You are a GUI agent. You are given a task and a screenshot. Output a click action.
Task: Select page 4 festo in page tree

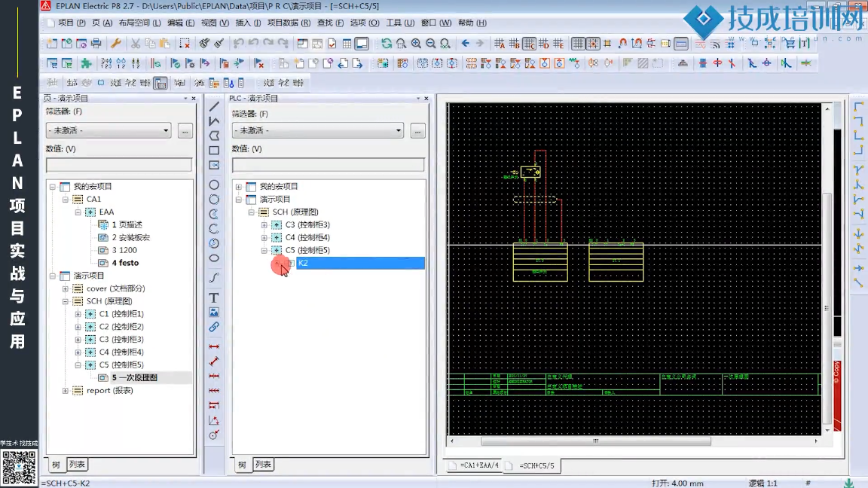point(125,263)
